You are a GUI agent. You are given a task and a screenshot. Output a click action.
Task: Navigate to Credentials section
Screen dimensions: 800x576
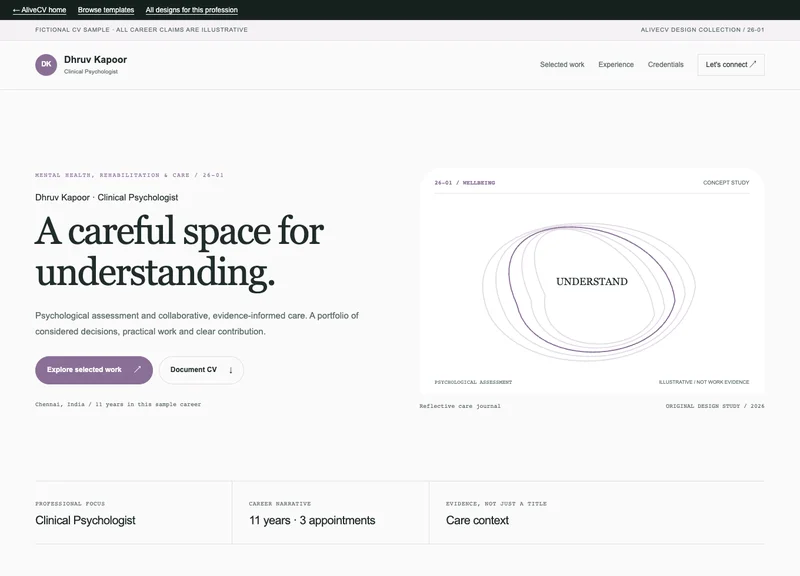pos(665,64)
